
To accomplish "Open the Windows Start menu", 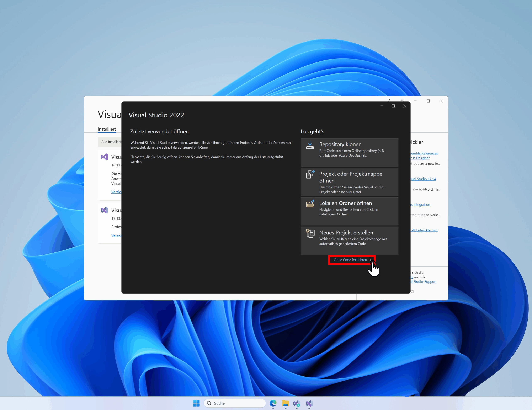I will tap(196, 403).
